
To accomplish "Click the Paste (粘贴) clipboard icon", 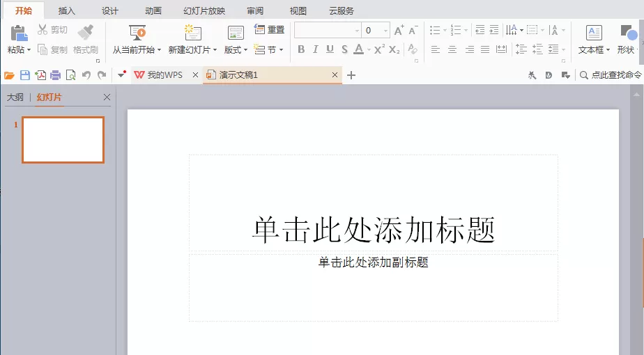I will [x=18, y=33].
